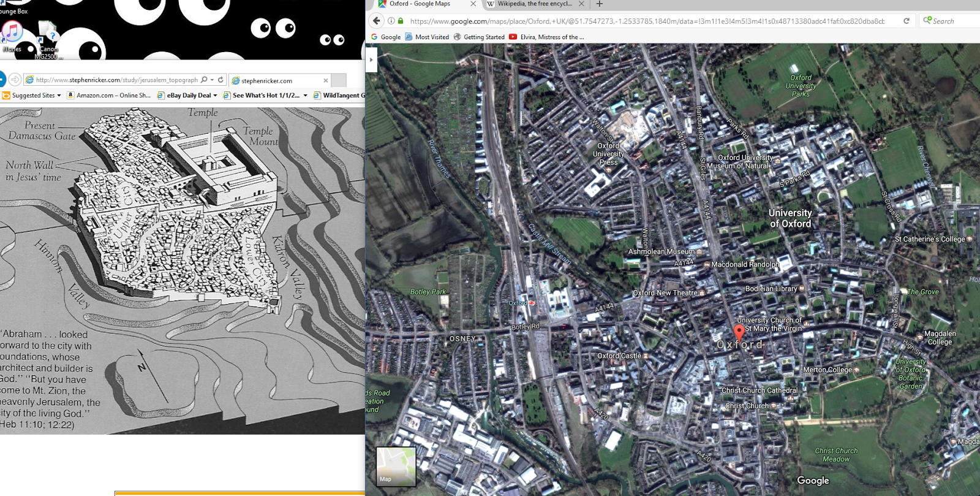The image size is (980, 496).
Task: Switch to the Wikipedia tab in Firefox
Action: coord(535,4)
